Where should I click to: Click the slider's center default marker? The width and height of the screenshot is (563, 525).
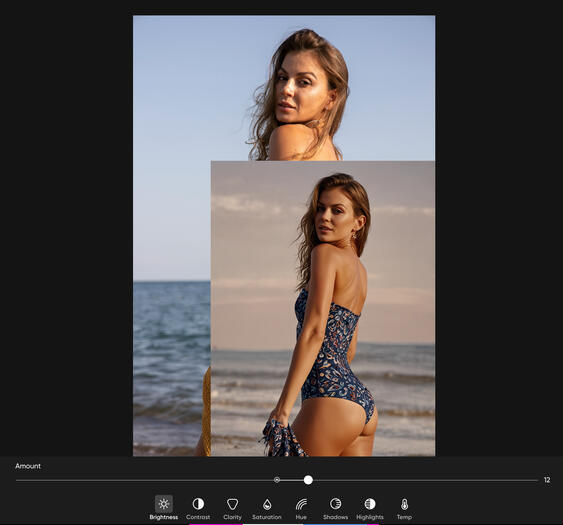click(276, 480)
